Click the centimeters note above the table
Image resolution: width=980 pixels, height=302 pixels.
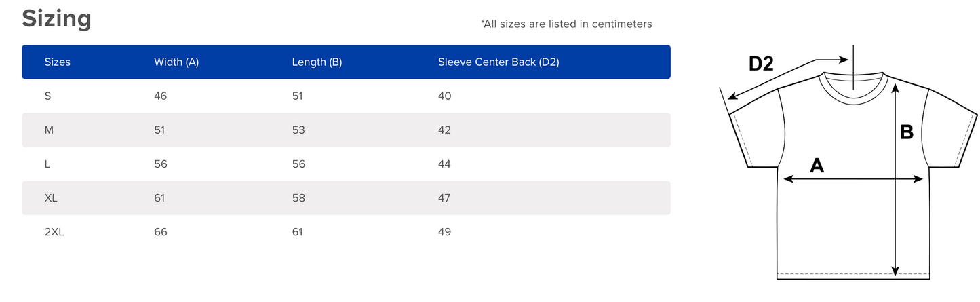coord(566,24)
